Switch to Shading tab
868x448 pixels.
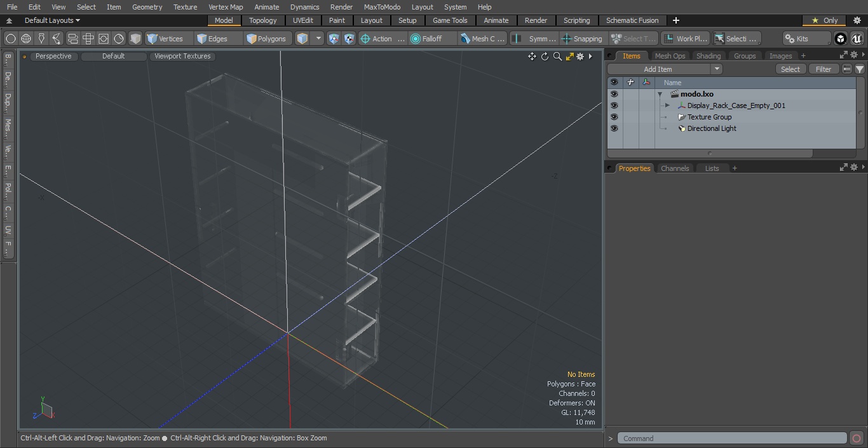point(709,56)
